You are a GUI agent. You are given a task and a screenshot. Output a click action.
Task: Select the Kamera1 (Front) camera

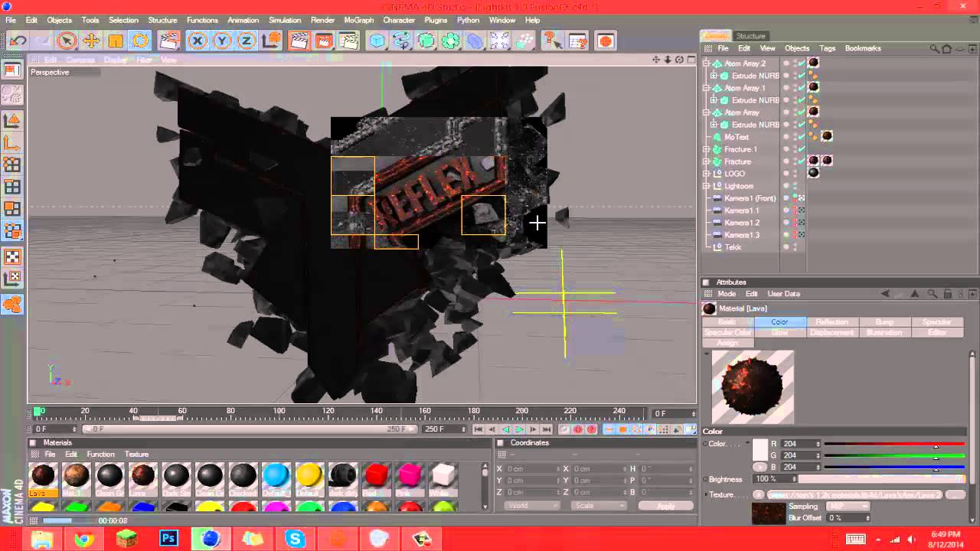tap(750, 198)
